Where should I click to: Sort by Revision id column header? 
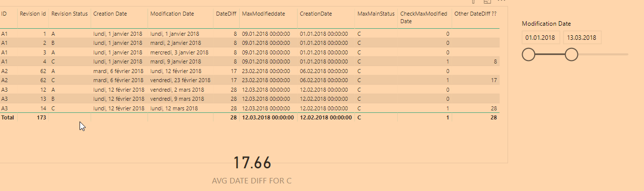[33, 14]
